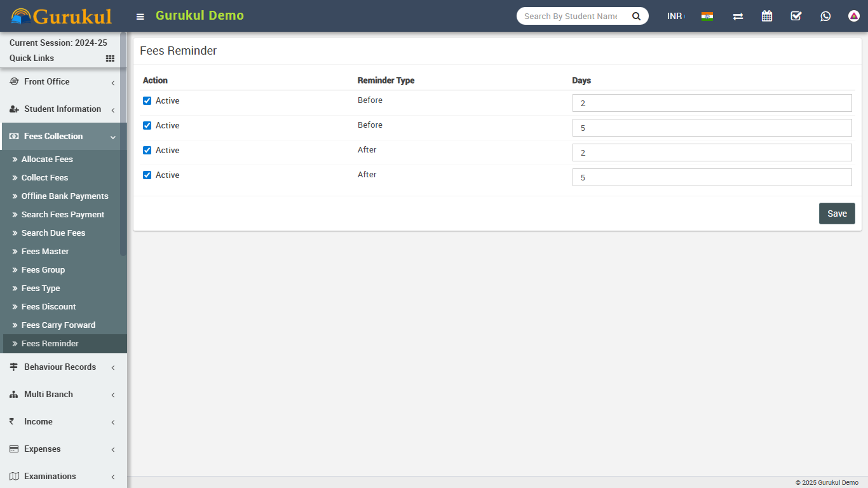The height and width of the screenshot is (488, 868).
Task: Select Fees Discount menu item
Action: (x=48, y=307)
